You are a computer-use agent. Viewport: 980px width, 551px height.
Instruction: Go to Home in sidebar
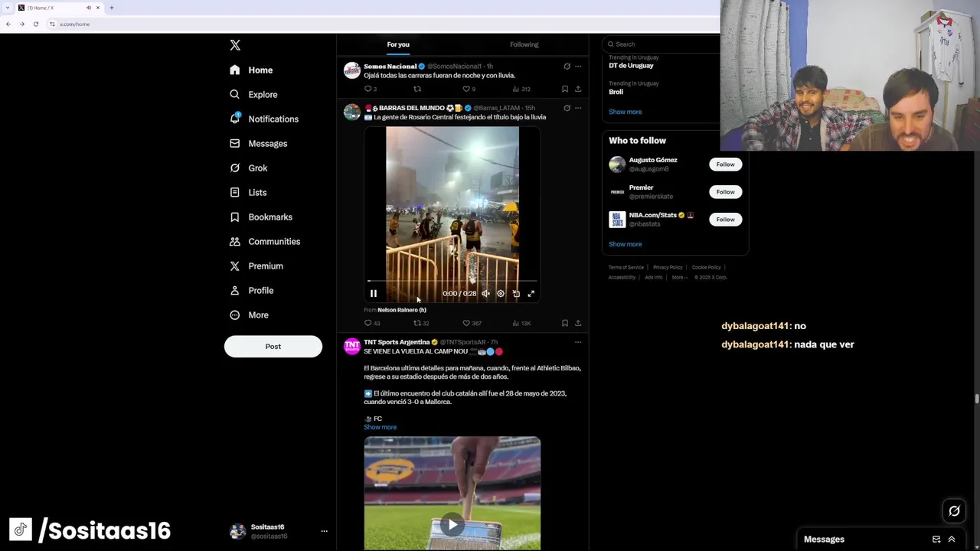251,70
